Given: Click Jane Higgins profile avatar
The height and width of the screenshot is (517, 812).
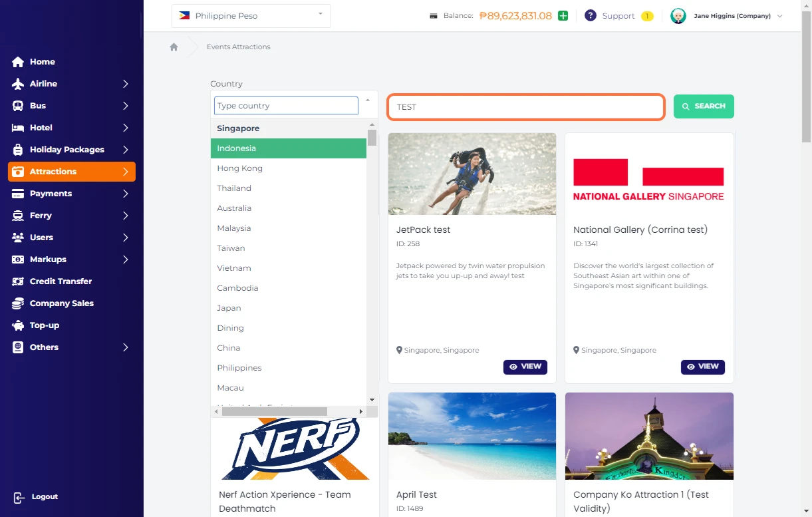Looking at the screenshot, I should coord(678,16).
